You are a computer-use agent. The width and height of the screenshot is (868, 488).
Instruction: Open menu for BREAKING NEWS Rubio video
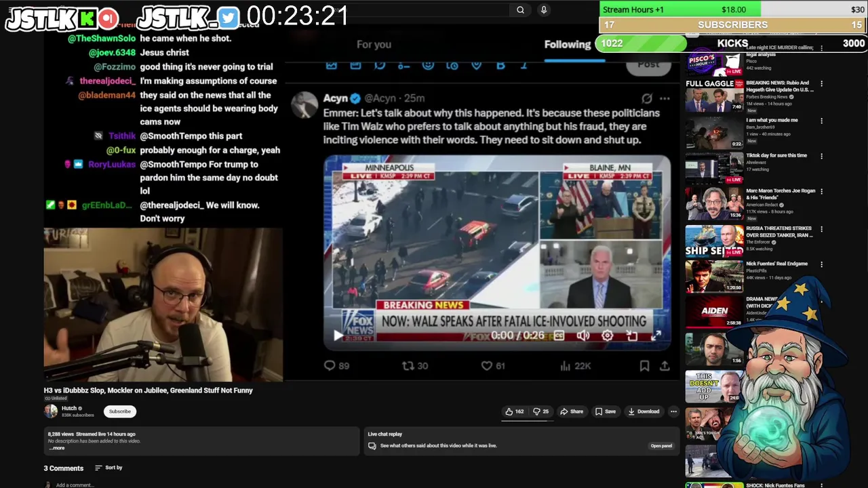[821, 84]
